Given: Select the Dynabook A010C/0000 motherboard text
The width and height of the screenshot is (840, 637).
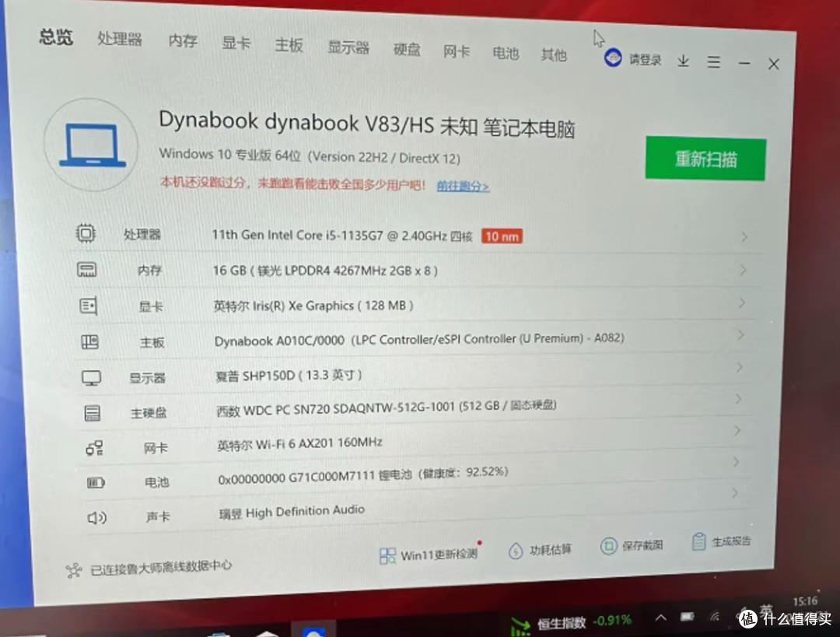Looking at the screenshot, I should point(419,339).
